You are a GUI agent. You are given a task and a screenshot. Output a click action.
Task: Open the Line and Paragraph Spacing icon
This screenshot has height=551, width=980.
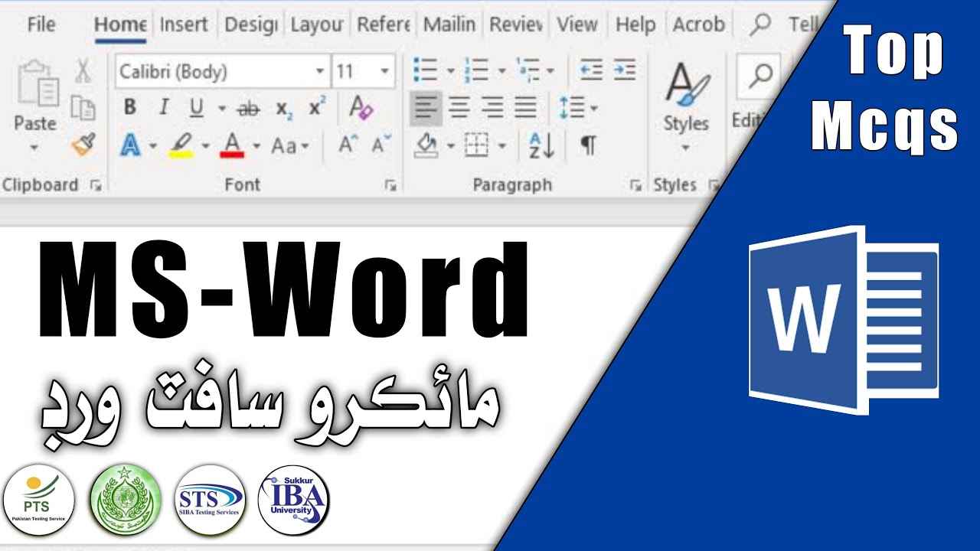(572, 107)
